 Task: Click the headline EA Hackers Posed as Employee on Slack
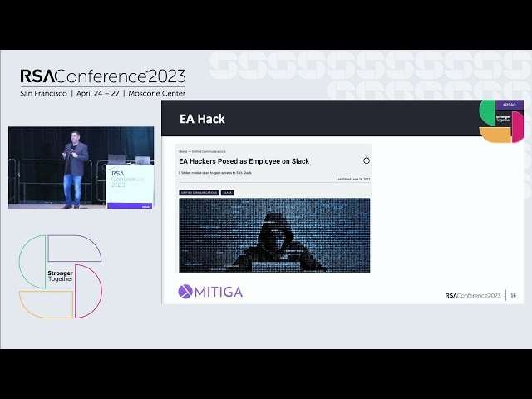[x=244, y=161]
